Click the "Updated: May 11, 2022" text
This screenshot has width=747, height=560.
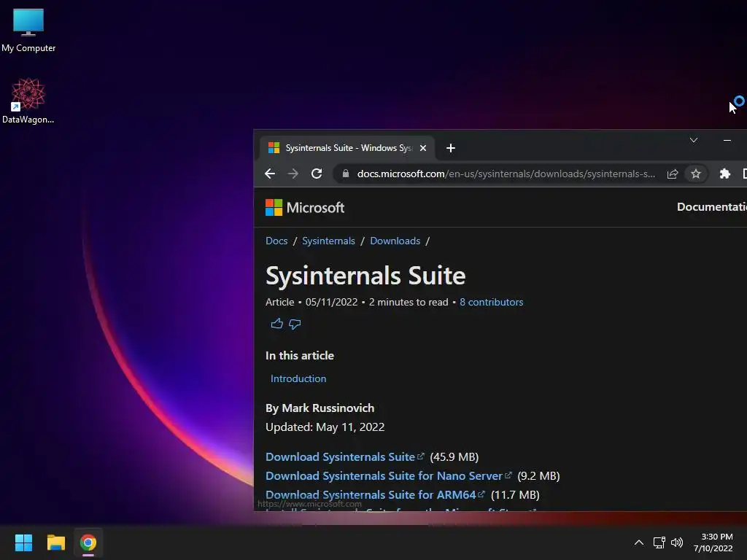[x=325, y=427]
